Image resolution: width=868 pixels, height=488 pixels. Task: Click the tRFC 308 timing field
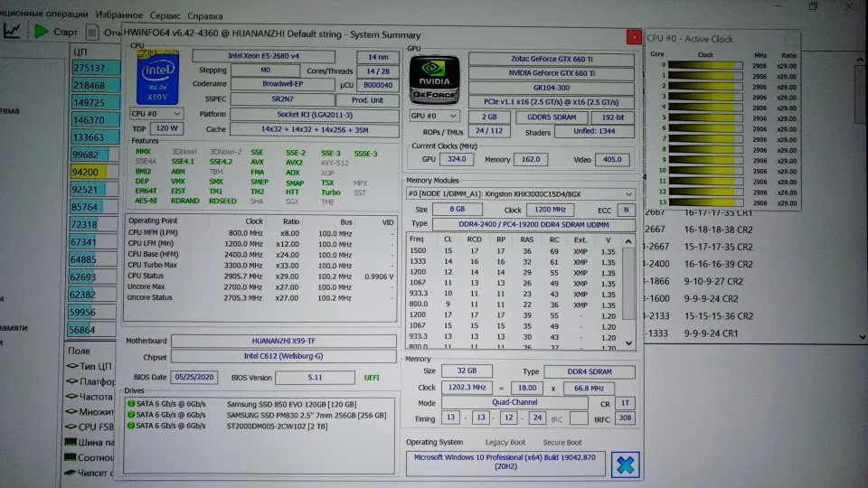(x=625, y=418)
